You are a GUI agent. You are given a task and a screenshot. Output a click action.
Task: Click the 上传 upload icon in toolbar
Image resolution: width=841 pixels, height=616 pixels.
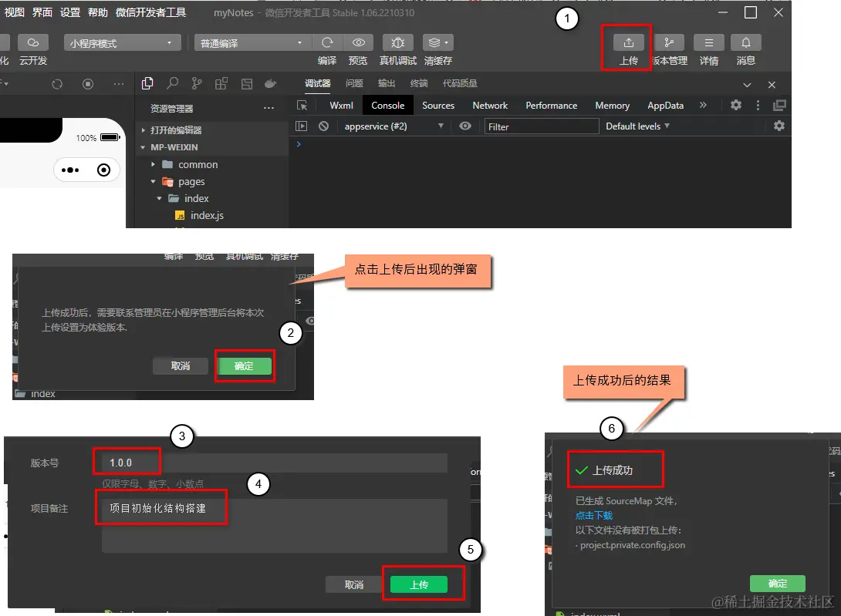pos(628,42)
